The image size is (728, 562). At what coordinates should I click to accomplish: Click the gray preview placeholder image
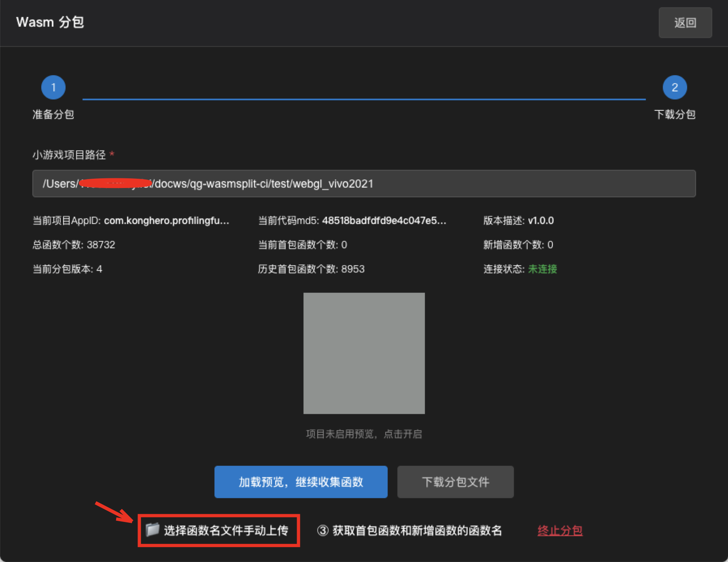364,353
